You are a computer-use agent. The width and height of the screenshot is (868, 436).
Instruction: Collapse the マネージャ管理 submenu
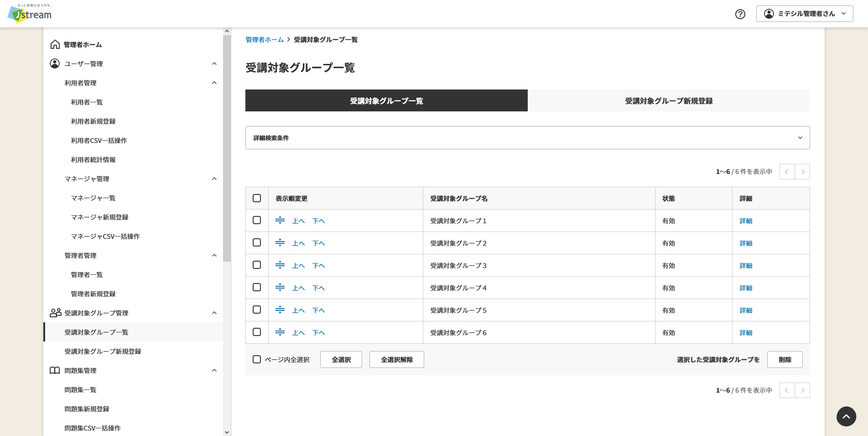(214, 179)
